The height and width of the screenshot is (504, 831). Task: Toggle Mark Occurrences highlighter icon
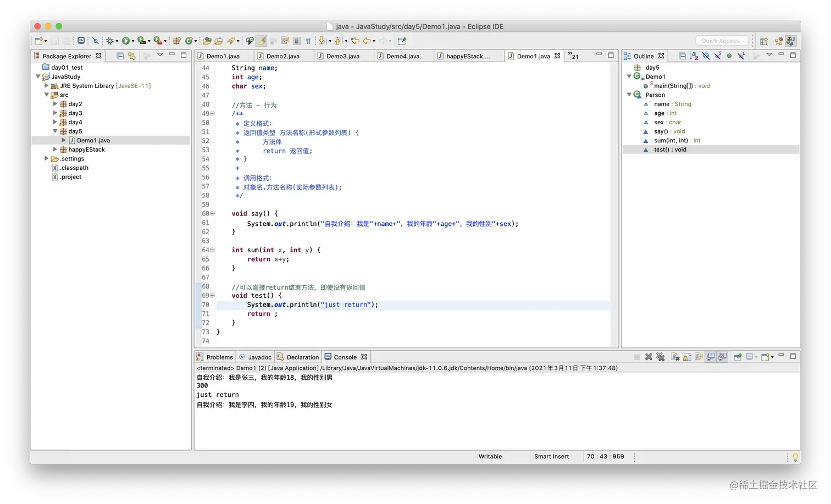(262, 41)
